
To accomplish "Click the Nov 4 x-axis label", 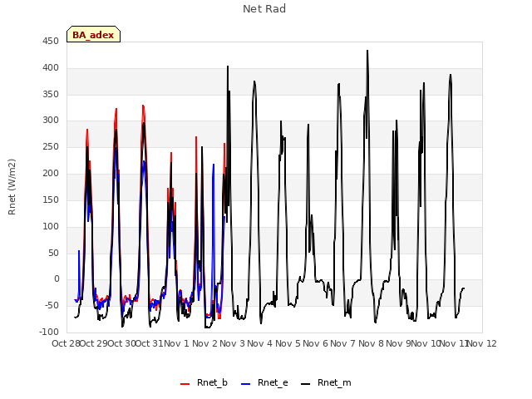I will coord(259,343).
